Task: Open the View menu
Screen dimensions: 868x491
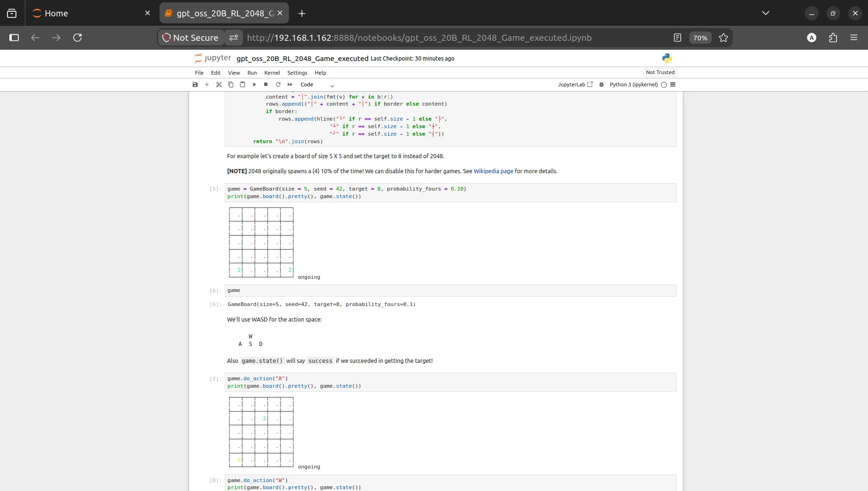Action: pyautogui.click(x=234, y=73)
